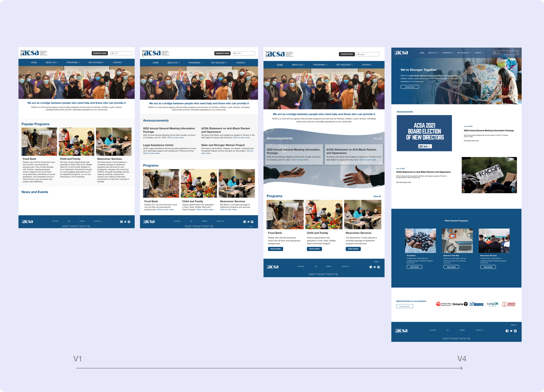Click Facebook icon in rightmost mockup footer
The image size is (544, 392).
pos(507,331)
